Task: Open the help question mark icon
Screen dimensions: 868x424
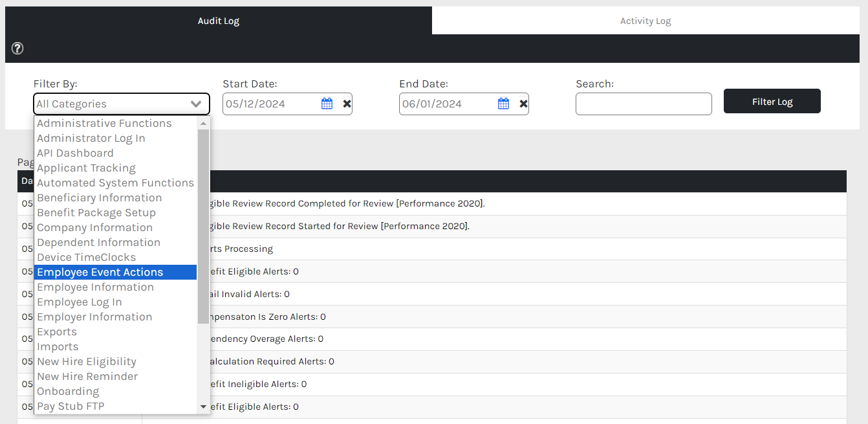Action: [x=17, y=49]
